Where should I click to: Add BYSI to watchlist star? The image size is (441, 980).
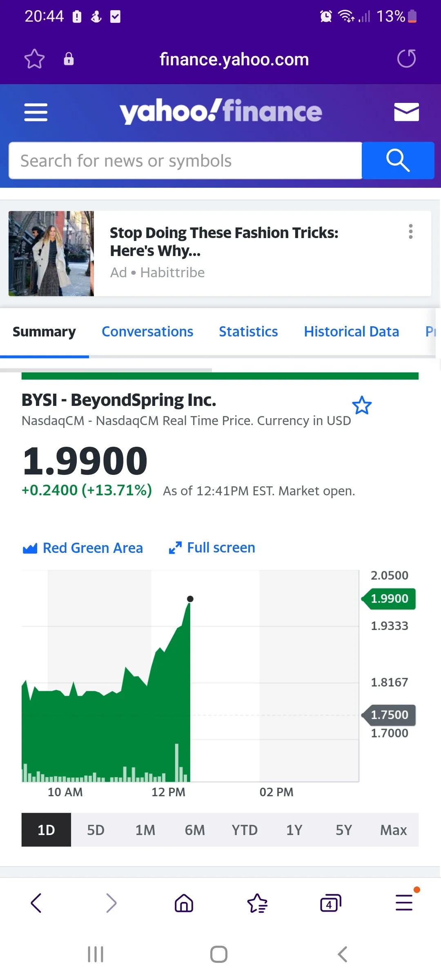(x=362, y=405)
